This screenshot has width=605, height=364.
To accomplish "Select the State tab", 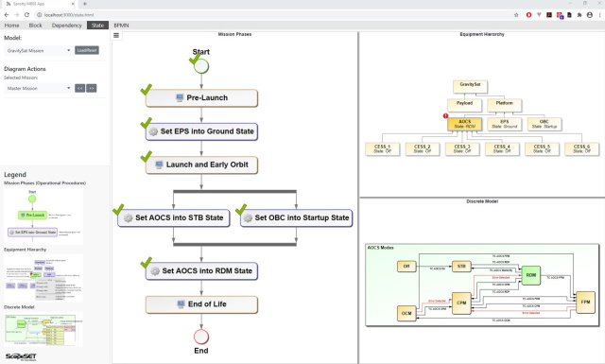I will click(97, 26).
